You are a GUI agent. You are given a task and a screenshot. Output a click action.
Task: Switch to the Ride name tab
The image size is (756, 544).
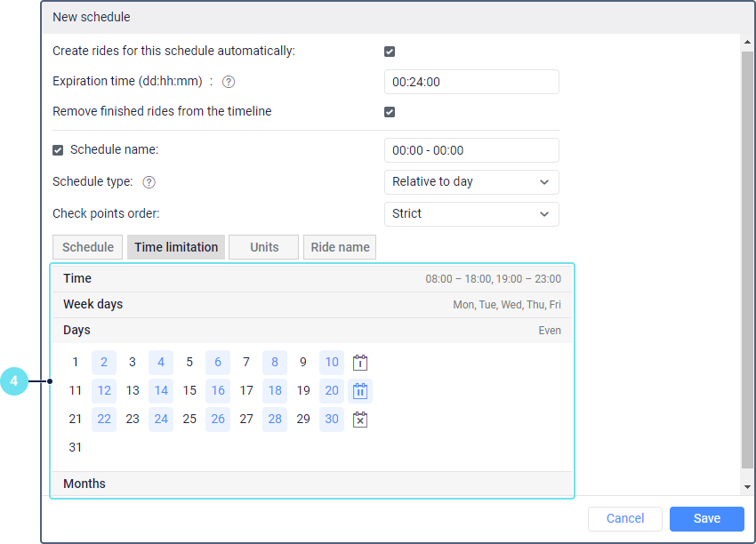point(339,247)
